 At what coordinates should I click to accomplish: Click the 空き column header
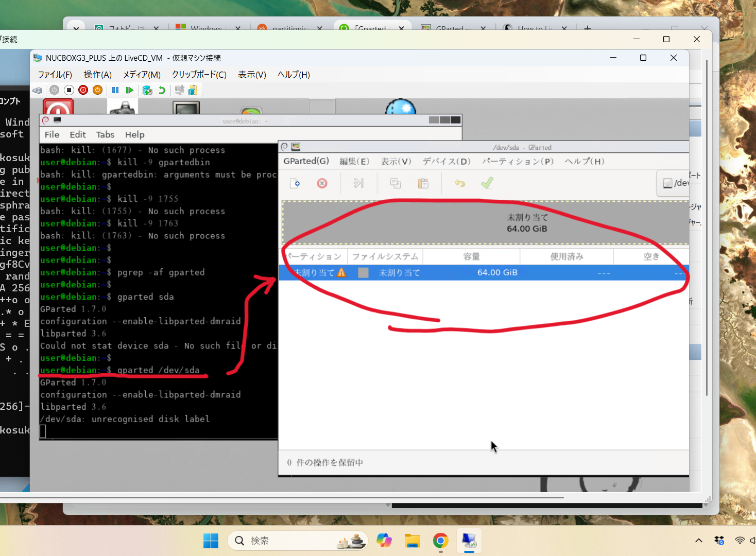pos(651,256)
